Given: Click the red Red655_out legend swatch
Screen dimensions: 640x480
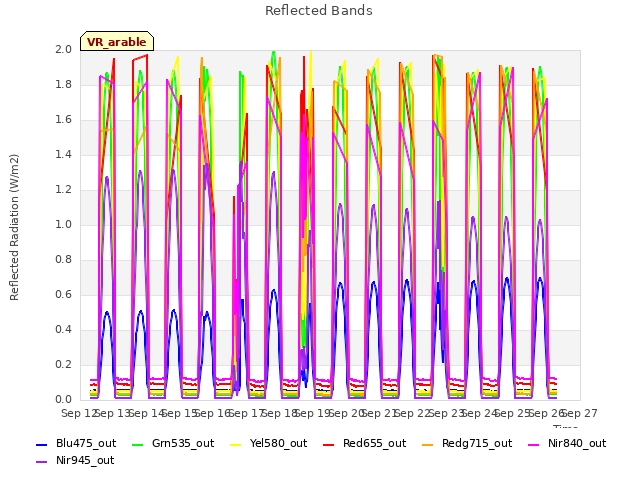Looking at the screenshot, I should pyautogui.click(x=329, y=444).
